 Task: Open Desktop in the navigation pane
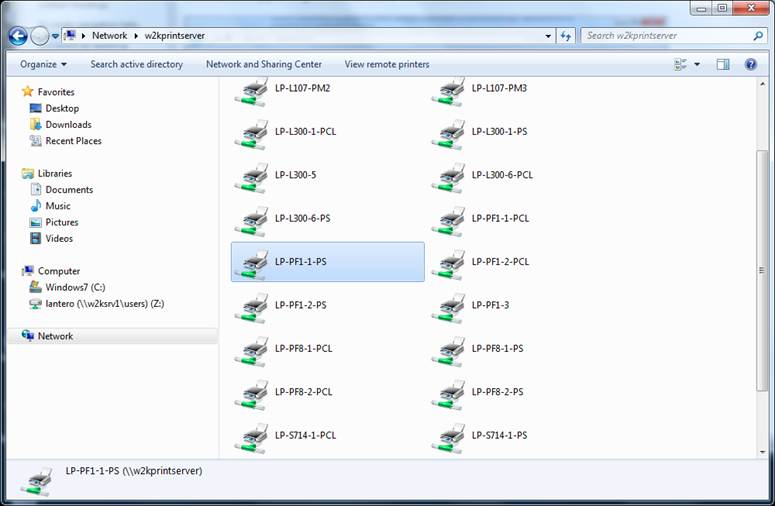[54, 108]
